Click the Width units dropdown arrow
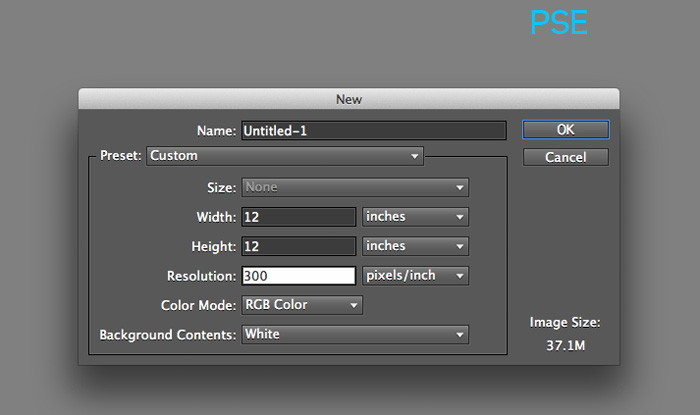 point(459,217)
